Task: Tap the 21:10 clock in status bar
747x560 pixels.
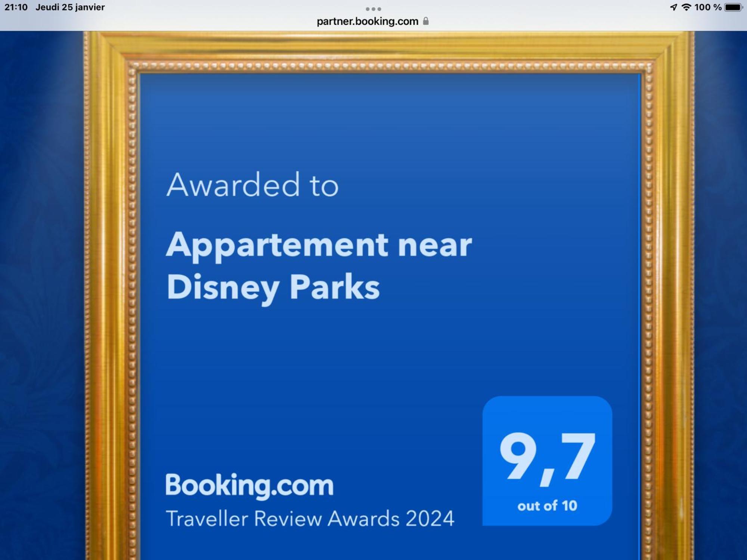Action: point(16,7)
